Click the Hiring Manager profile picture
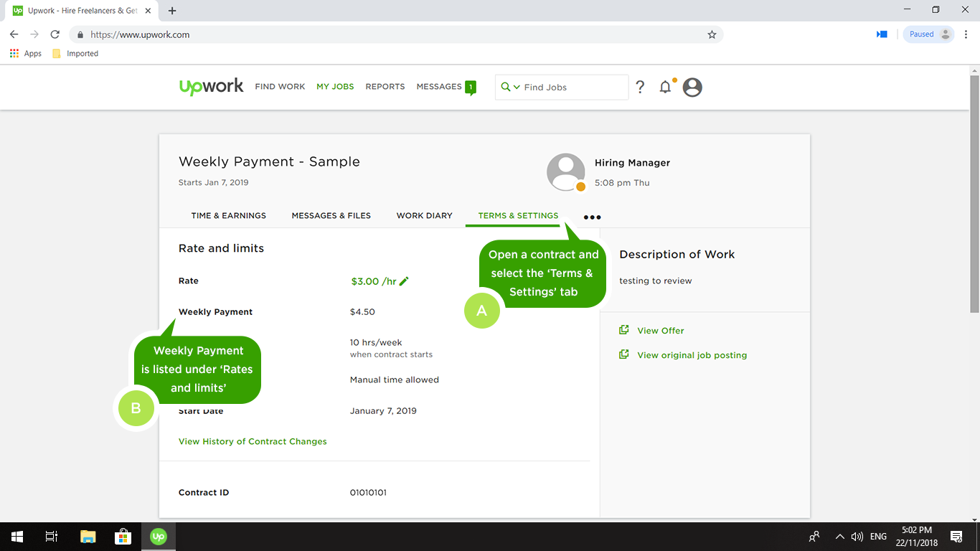This screenshot has height=551, width=980. (x=566, y=171)
